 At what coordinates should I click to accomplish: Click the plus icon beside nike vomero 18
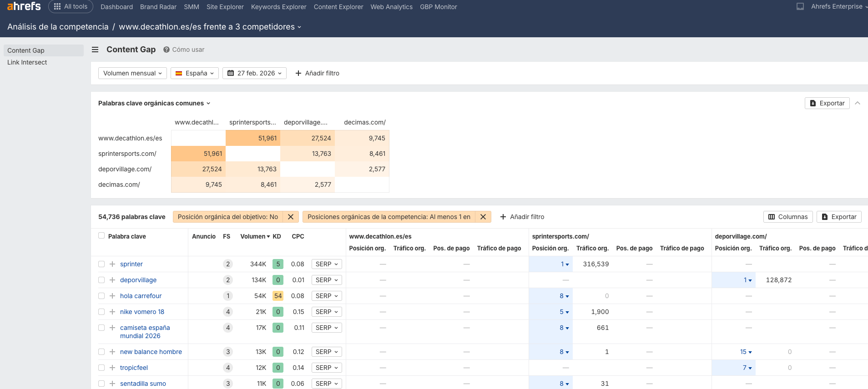pyautogui.click(x=112, y=312)
